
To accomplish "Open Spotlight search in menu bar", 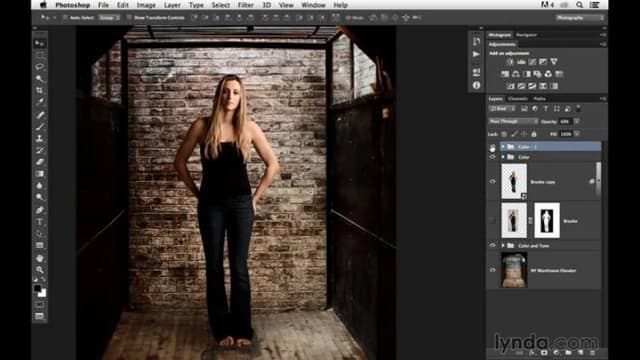I will coord(579,5).
